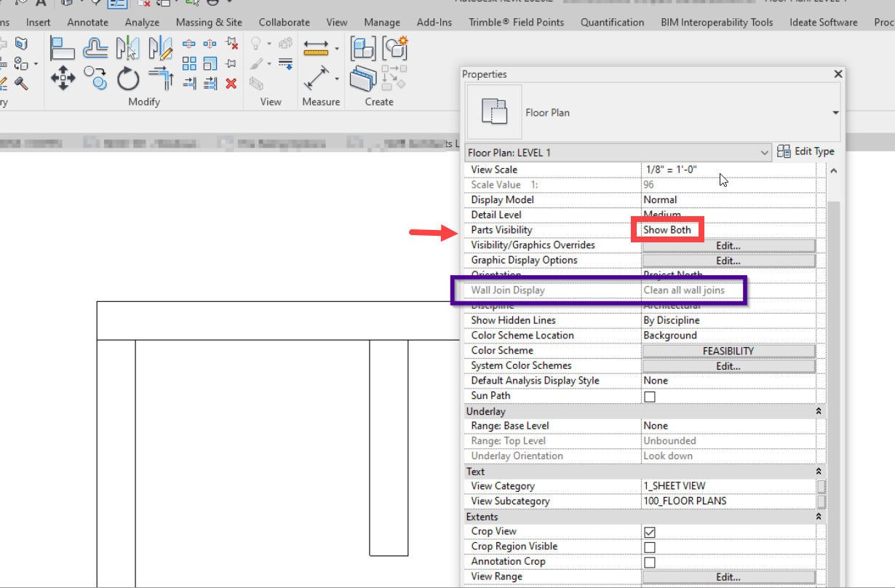
Task: Click the Properties panel scroll up arrow
Action: coord(833,170)
